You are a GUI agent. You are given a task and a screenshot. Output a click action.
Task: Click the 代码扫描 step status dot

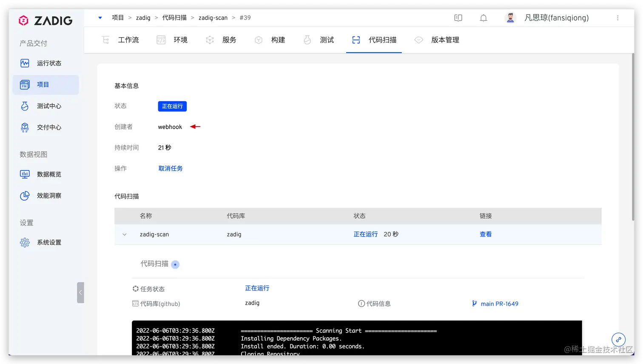(175, 265)
